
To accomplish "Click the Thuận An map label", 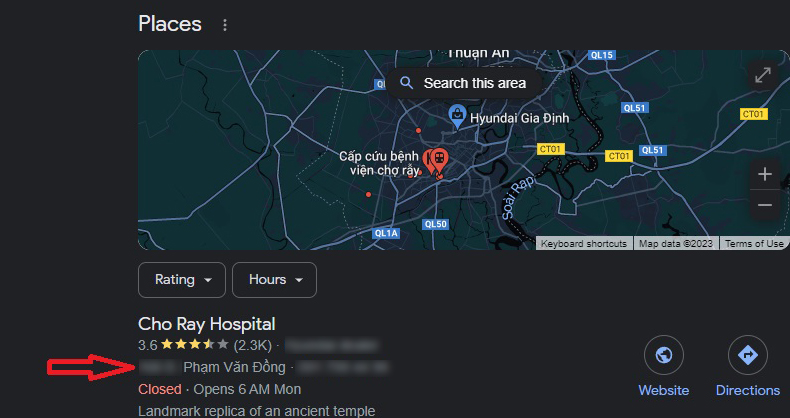I will [x=478, y=54].
